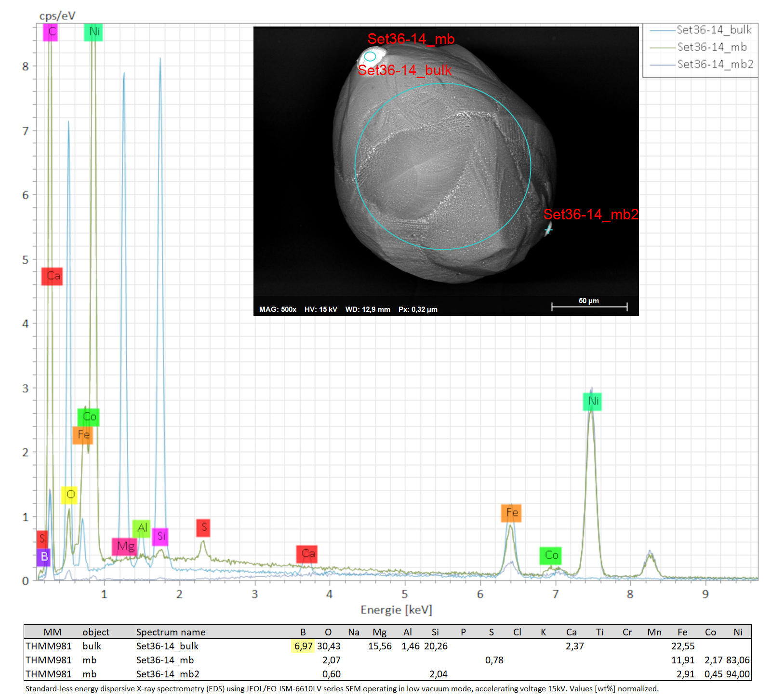
Task: Click the red S label above the 2.3 keV peak
Action: click(x=203, y=528)
